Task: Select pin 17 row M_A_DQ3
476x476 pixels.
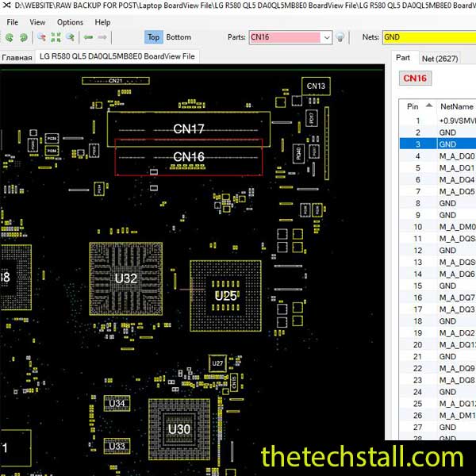Action: pyautogui.click(x=437, y=309)
